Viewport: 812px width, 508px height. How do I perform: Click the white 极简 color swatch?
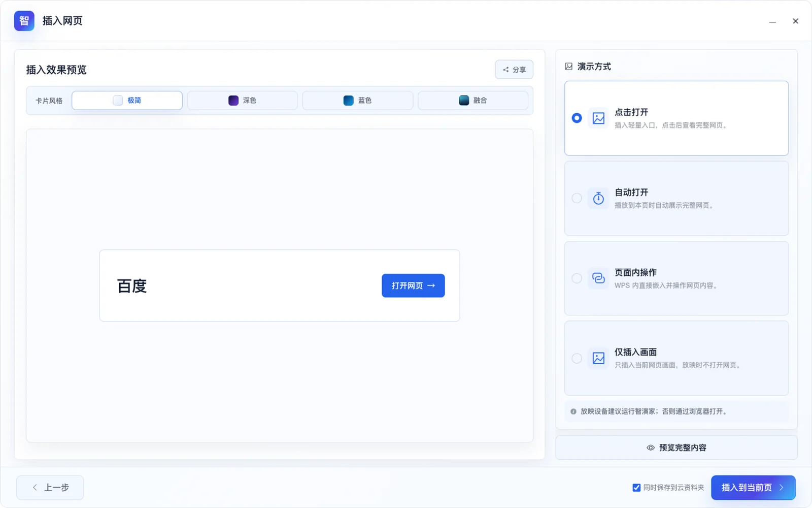[x=118, y=101]
